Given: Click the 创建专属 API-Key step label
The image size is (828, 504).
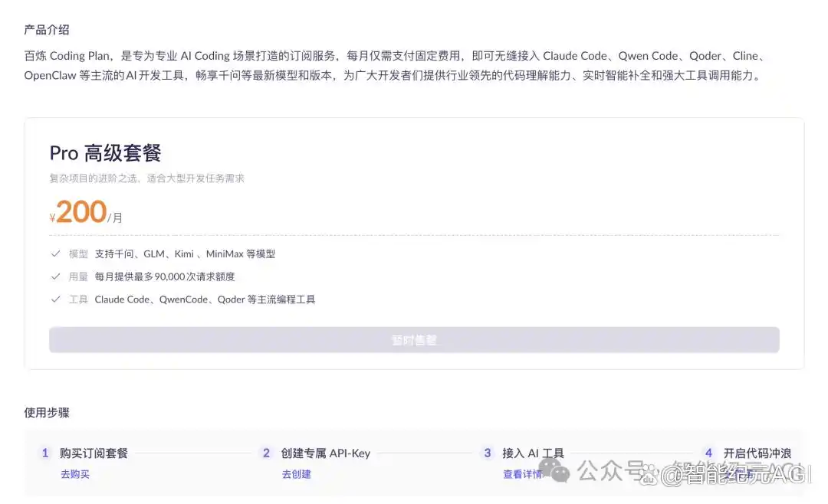Looking at the screenshot, I should [325, 453].
